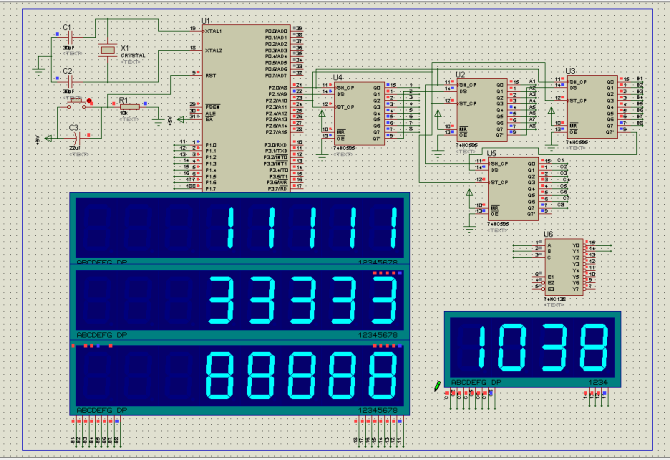This screenshot has height=460, width=670.
Task: Click the display showing 11111
Action: 240,228
